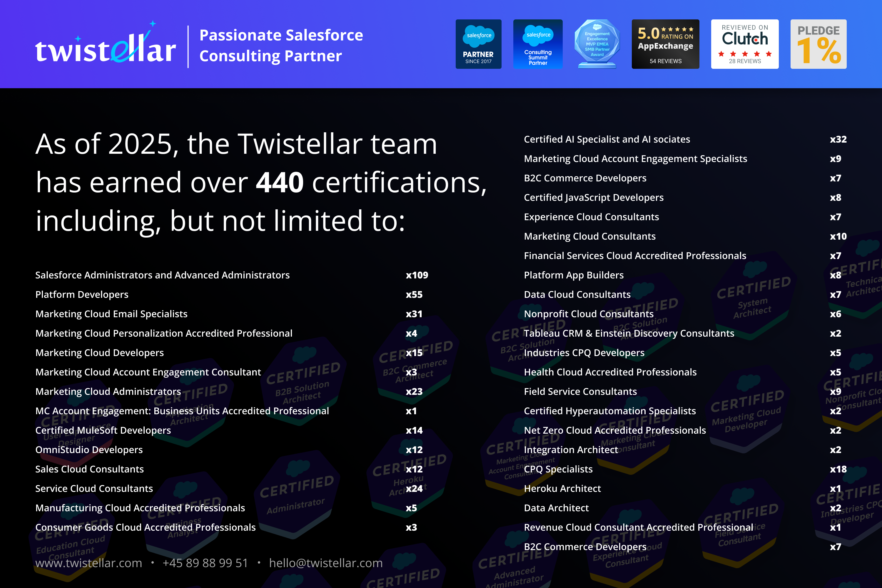Click the +45 89 88 99 51 phone number
This screenshot has height=588, width=882.
pyautogui.click(x=205, y=563)
